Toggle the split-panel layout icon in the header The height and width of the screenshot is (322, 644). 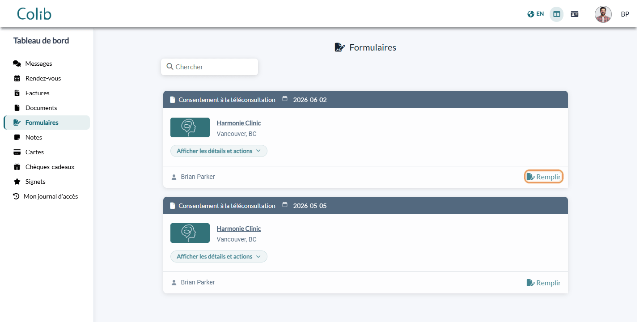click(x=557, y=14)
